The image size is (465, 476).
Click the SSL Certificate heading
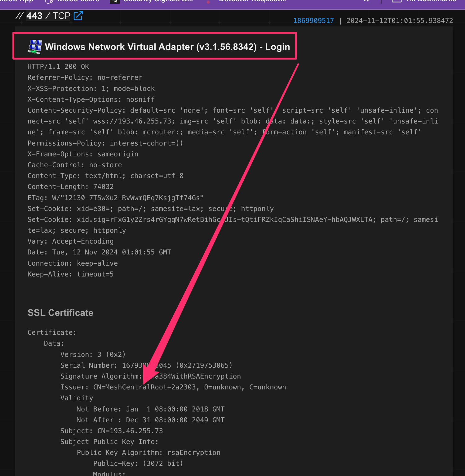(60, 313)
